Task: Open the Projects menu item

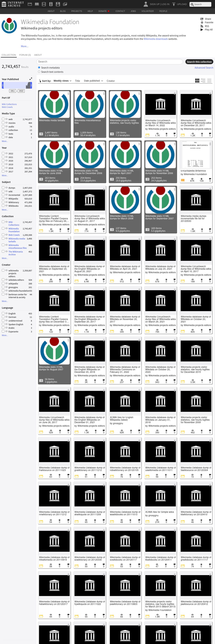Action: click(x=77, y=11)
